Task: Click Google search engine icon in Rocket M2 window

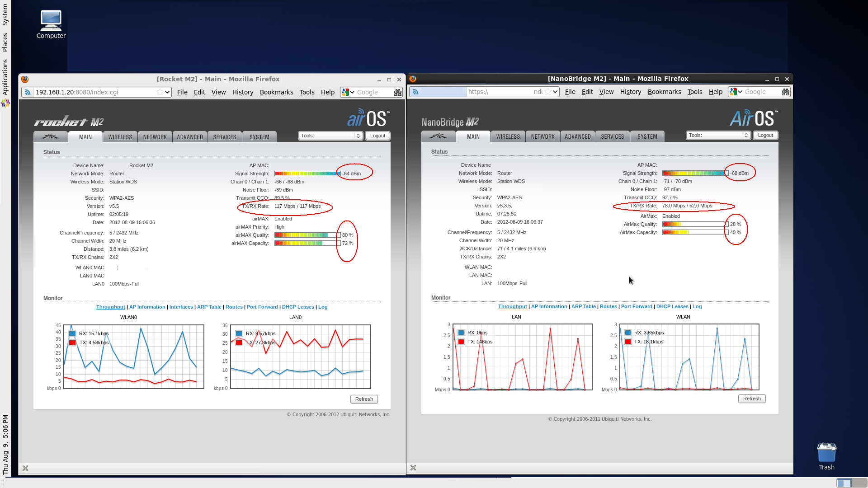Action: point(345,92)
